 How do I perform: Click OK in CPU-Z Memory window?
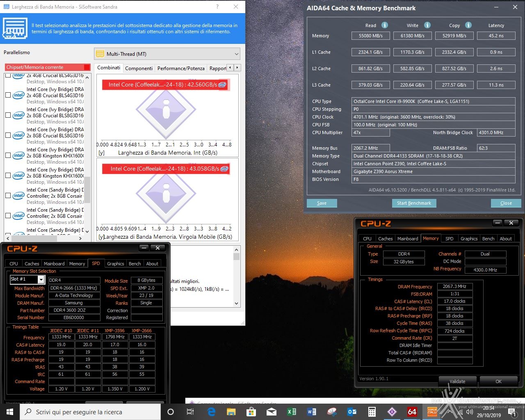(x=498, y=381)
